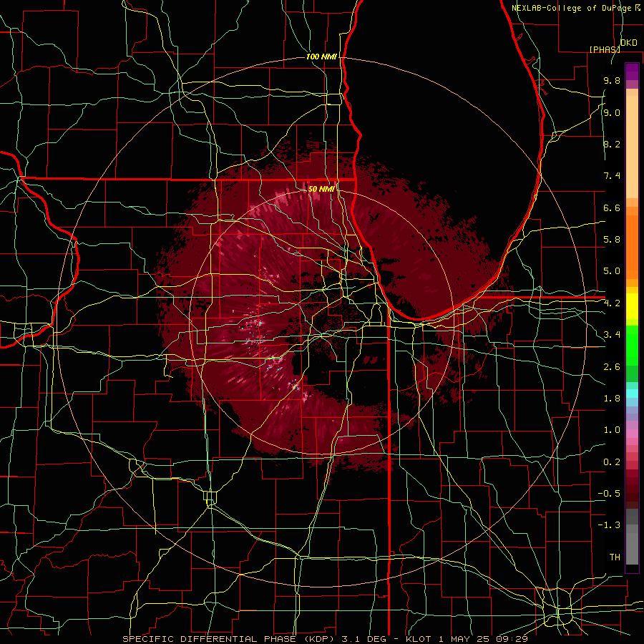Click the [PHAS] legend header
This screenshot has height=644, width=644.
click(605, 49)
